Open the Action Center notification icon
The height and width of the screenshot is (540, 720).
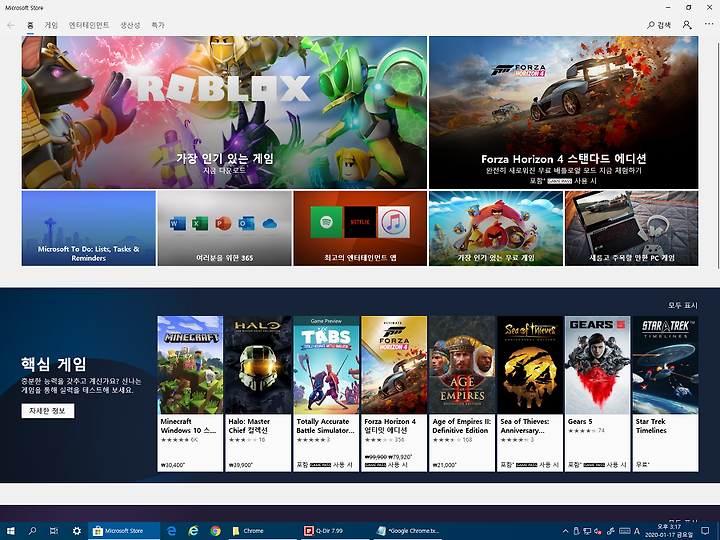[704, 531]
